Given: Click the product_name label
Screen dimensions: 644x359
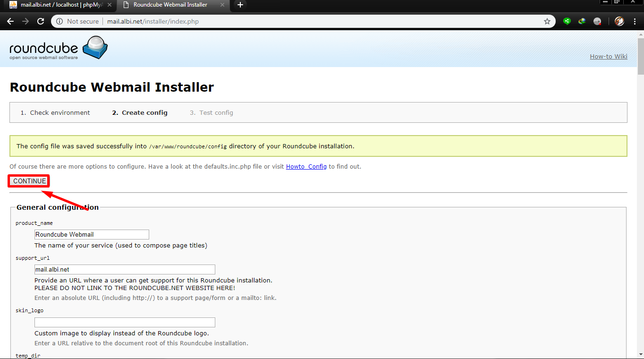Looking at the screenshot, I should tap(34, 223).
